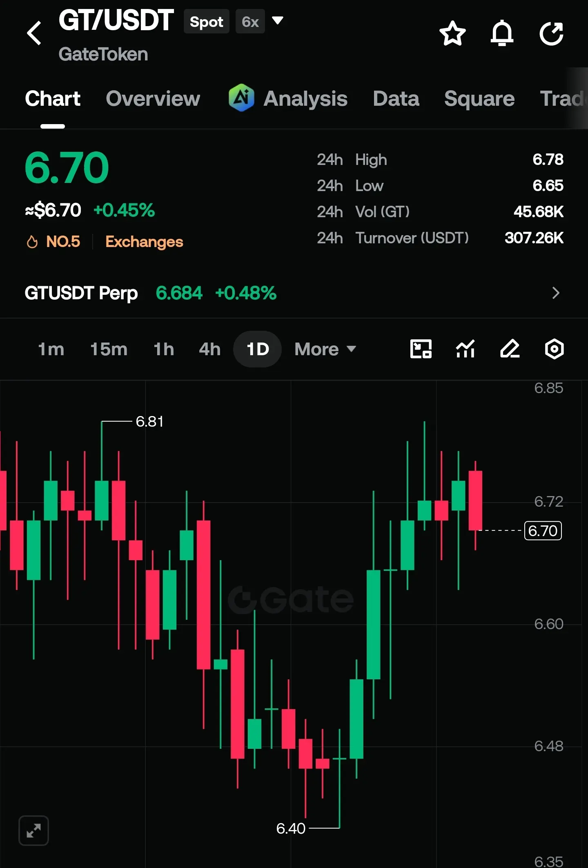Open chart indicators icon

465,349
